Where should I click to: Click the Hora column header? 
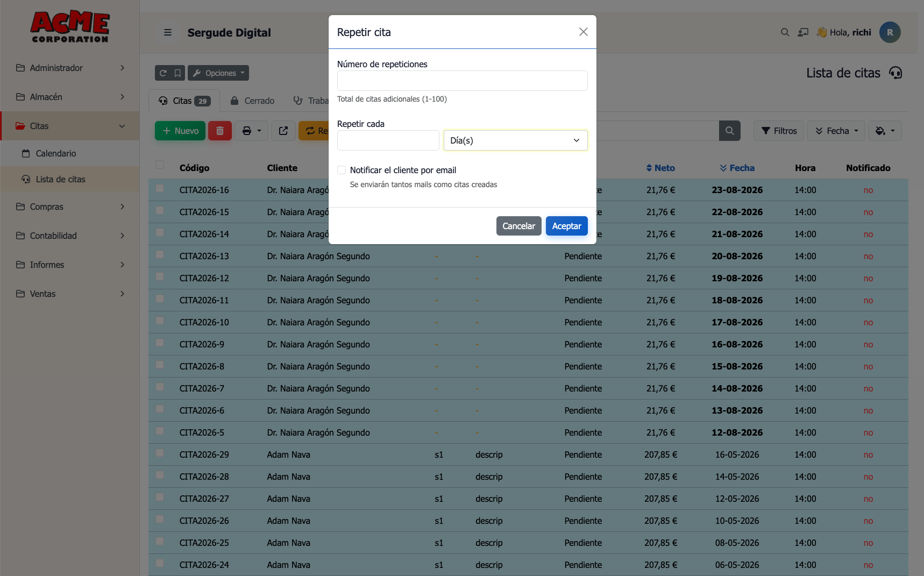pyautogui.click(x=805, y=168)
